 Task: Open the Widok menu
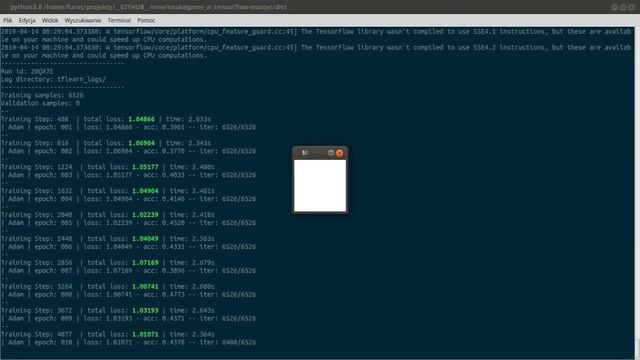[x=50, y=20]
